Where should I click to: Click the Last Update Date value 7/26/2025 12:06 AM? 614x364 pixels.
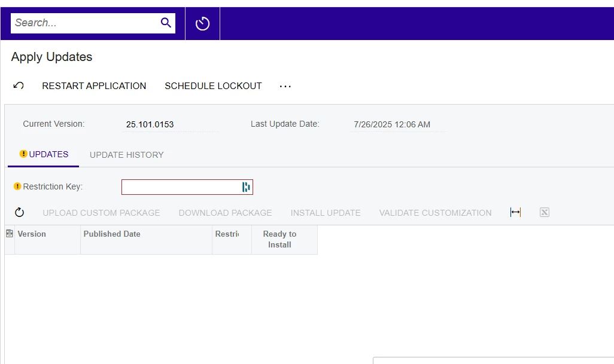(392, 124)
